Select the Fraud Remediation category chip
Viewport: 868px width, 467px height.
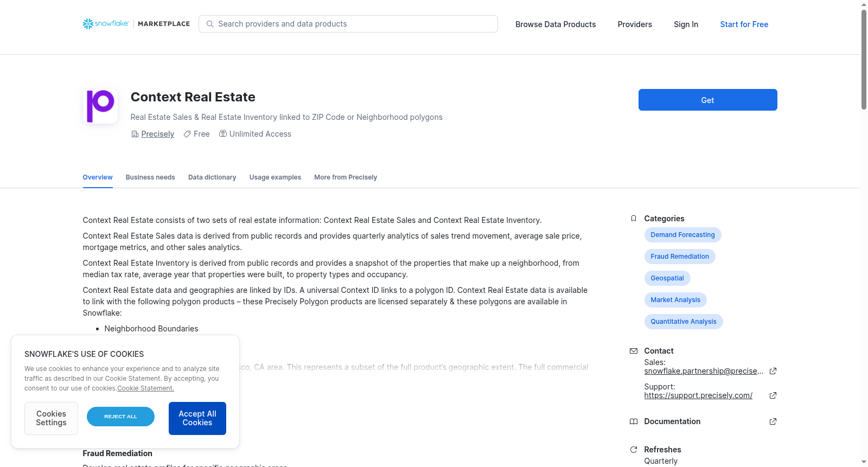[680, 257]
